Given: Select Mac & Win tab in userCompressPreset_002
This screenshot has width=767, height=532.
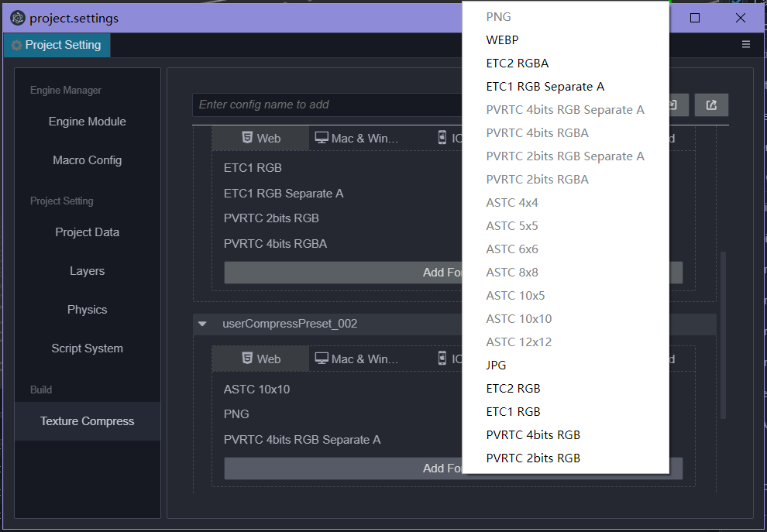Looking at the screenshot, I should (357, 359).
